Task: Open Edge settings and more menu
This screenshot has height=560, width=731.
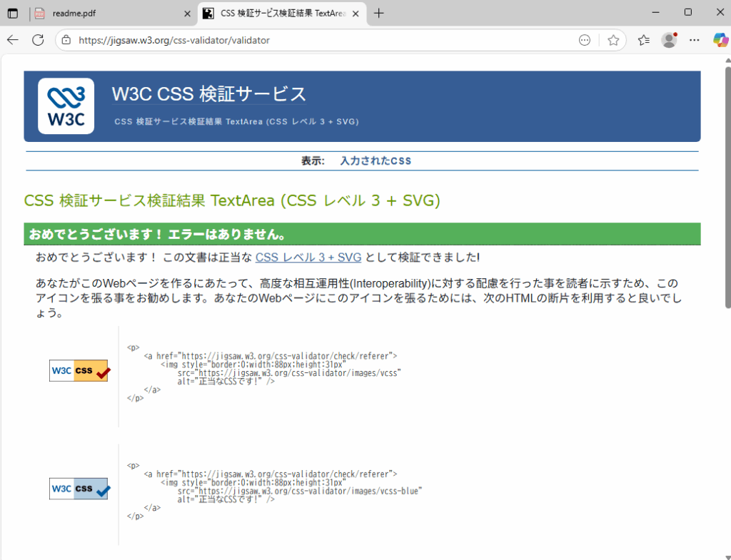Action: (694, 41)
